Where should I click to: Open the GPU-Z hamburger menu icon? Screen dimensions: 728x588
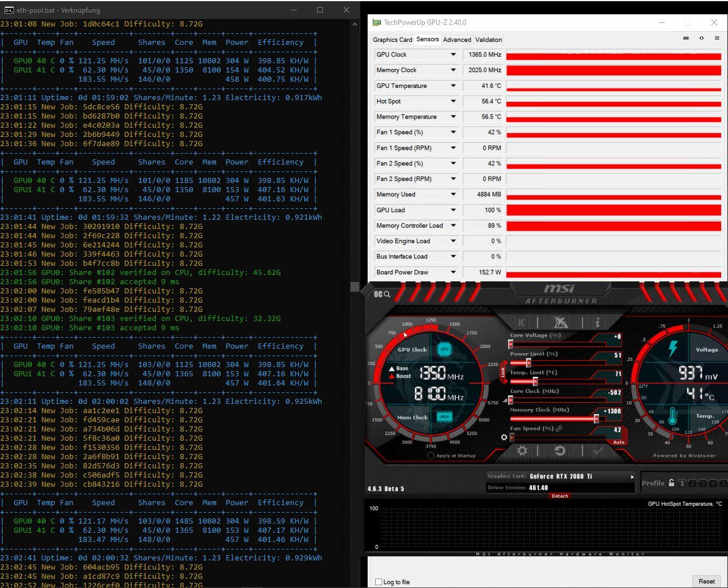716,38
